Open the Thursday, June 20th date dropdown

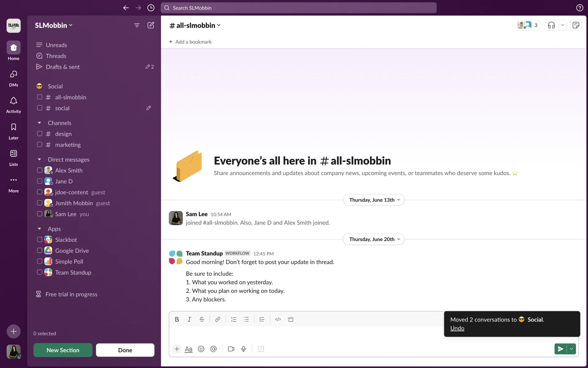pos(374,239)
